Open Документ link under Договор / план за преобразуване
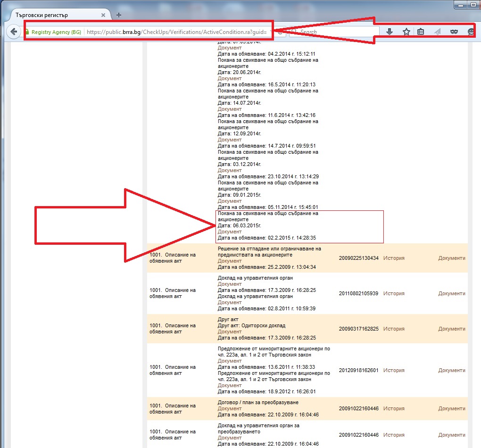The image size is (481, 448). click(x=229, y=408)
